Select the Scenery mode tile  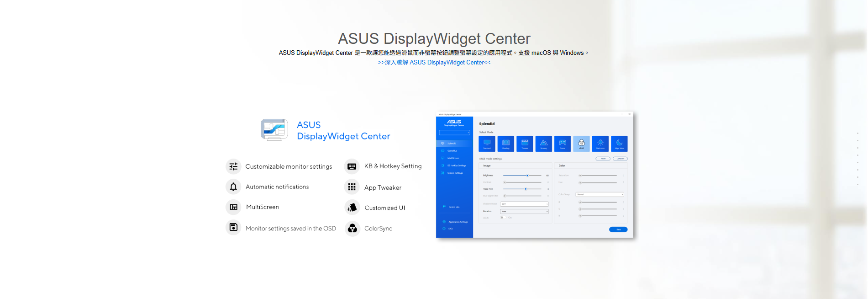pos(544,144)
